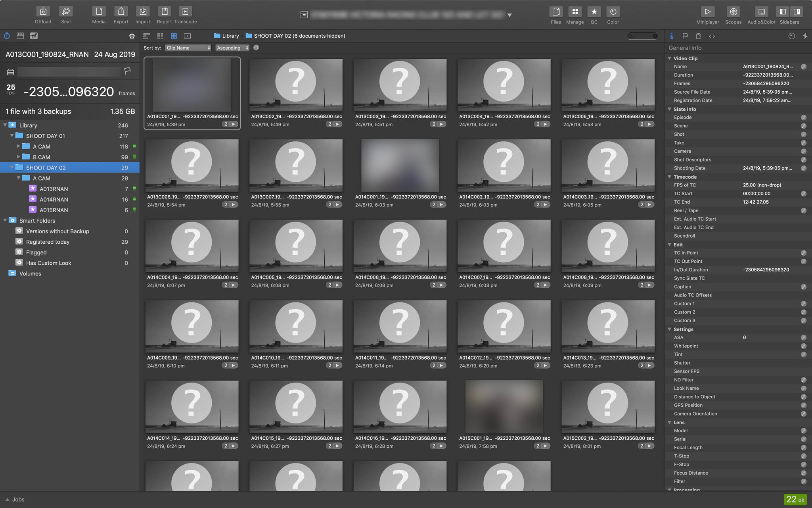
Task: Click the lightning bolt panel icon
Action: (805, 36)
